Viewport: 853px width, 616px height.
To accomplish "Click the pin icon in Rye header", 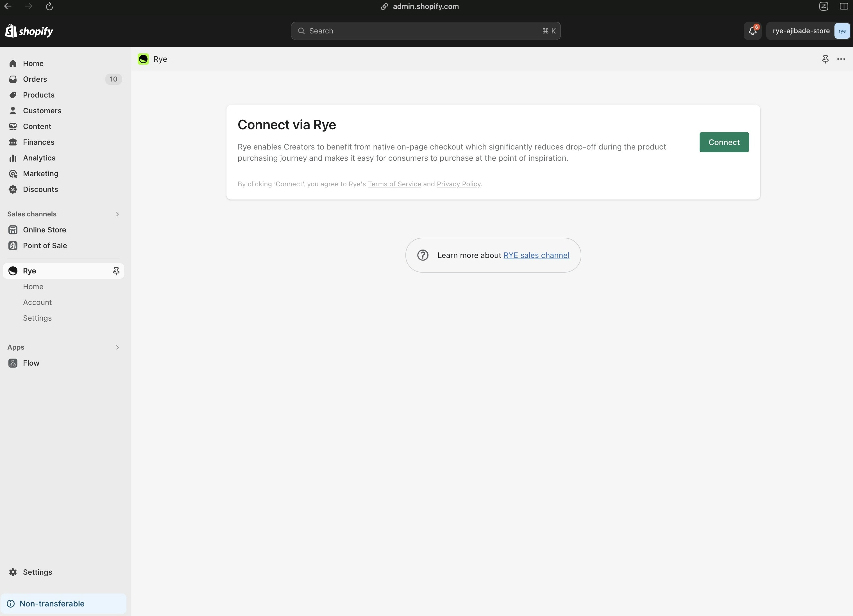I will coord(825,59).
